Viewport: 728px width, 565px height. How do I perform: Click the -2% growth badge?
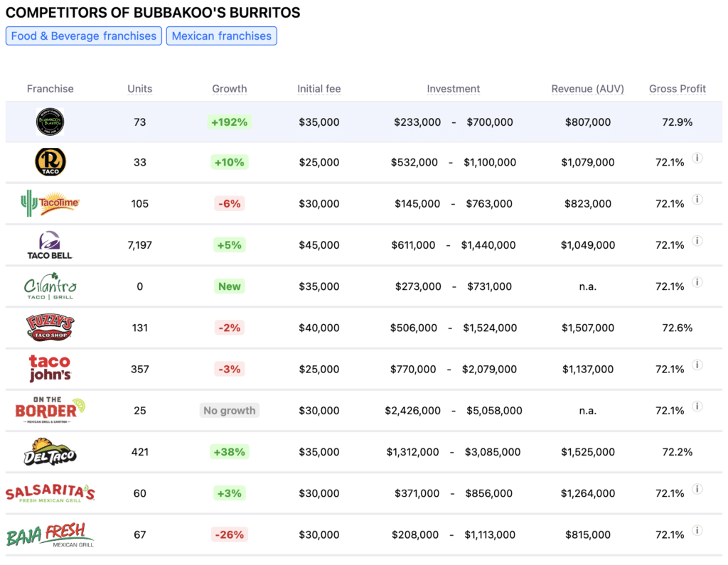coord(230,328)
